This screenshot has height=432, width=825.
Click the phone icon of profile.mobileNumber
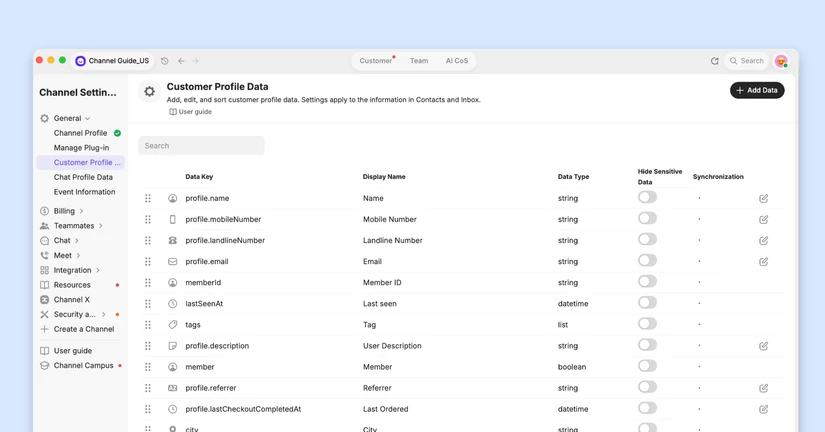(x=173, y=219)
